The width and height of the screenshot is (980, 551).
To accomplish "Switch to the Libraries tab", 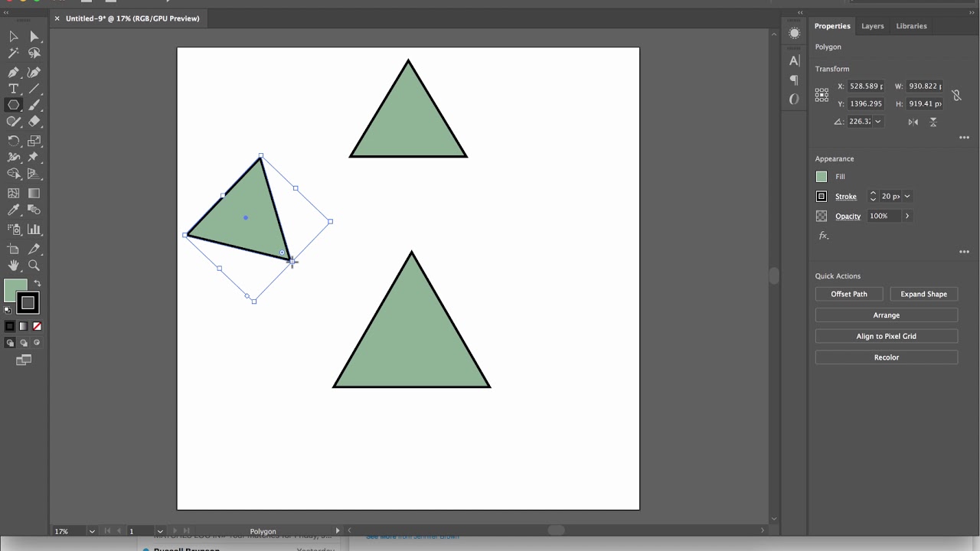I will pos(911,26).
